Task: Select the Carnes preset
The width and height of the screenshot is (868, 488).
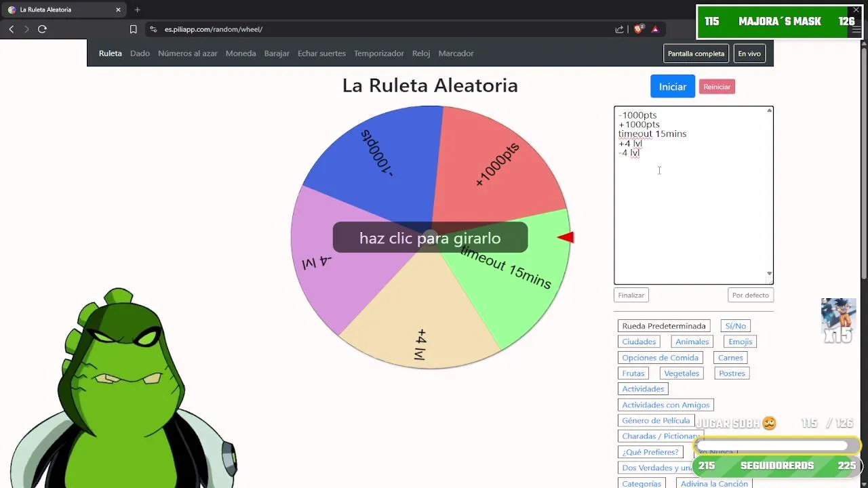Action: click(x=730, y=358)
